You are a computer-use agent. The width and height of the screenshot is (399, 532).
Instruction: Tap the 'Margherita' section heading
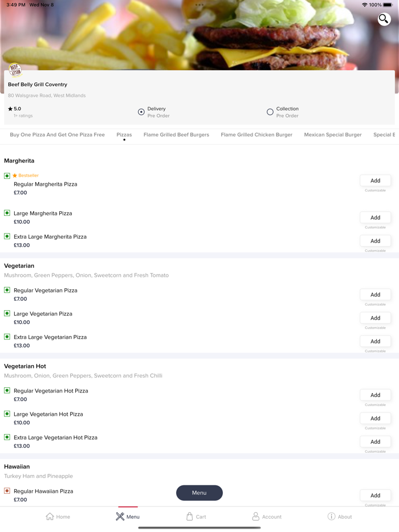(x=19, y=161)
